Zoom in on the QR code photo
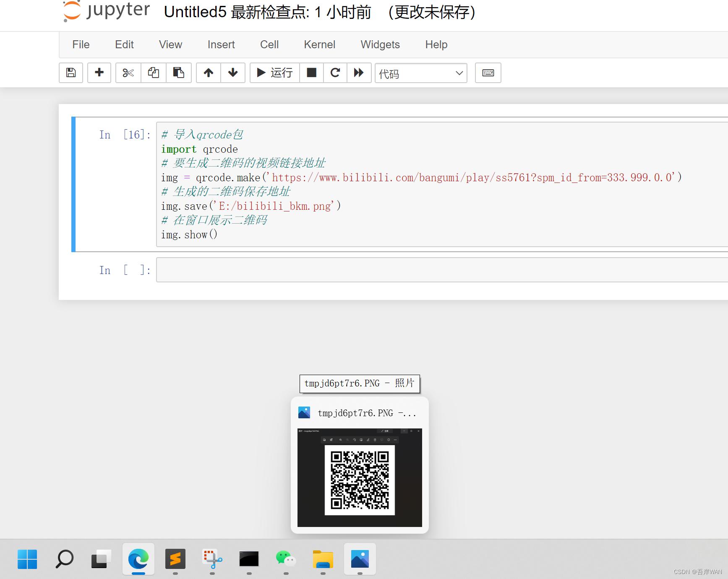 (x=341, y=440)
